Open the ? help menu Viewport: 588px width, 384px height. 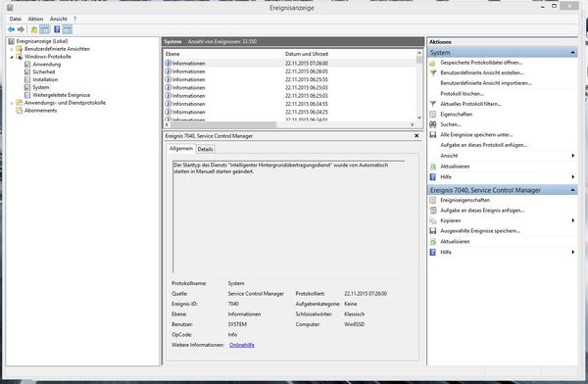pos(75,19)
